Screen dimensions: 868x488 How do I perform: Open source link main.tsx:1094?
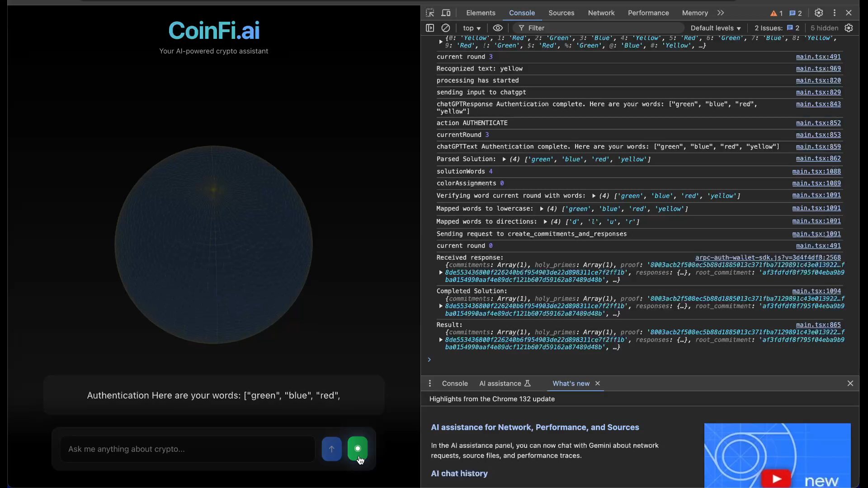click(x=816, y=291)
